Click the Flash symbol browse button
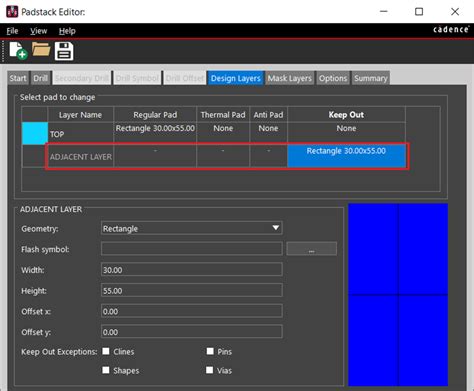Image resolution: width=474 pixels, height=391 pixels. click(311, 249)
